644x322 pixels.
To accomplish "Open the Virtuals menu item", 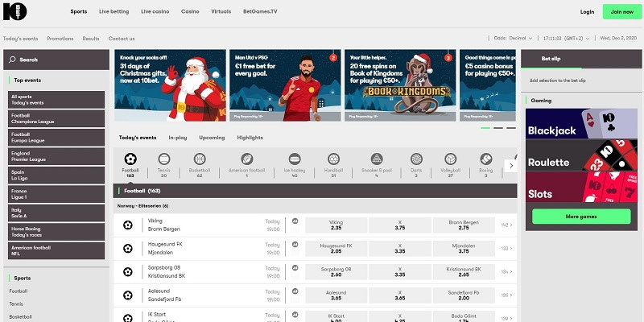I will pyautogui.click(x=221, y=11).
